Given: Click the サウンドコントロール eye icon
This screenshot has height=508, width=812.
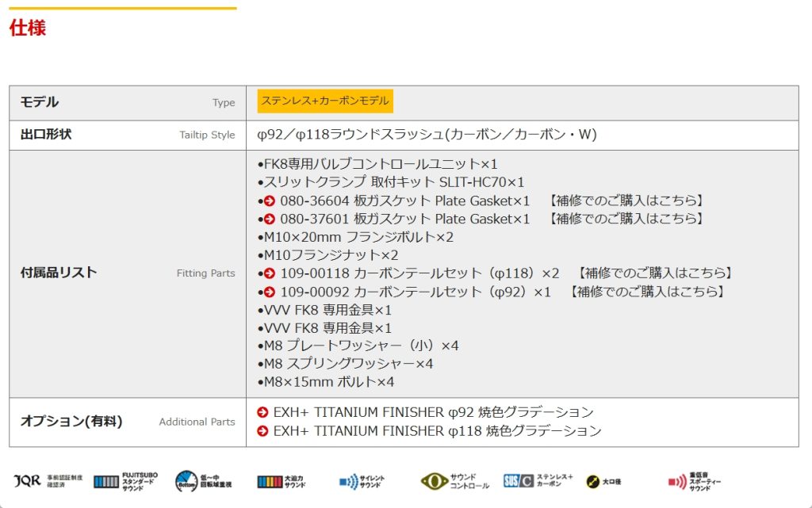Looking at the screenshot, I should click(x=434, y=481).
